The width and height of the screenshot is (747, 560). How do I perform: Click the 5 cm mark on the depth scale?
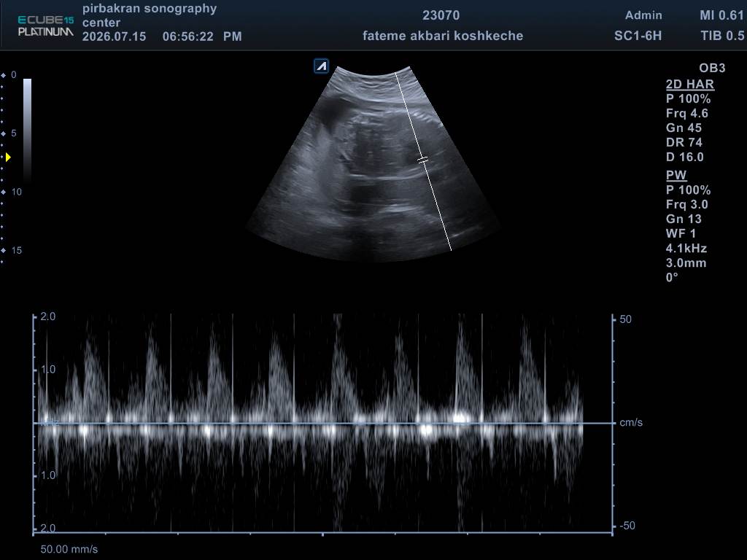coord(14,133)
